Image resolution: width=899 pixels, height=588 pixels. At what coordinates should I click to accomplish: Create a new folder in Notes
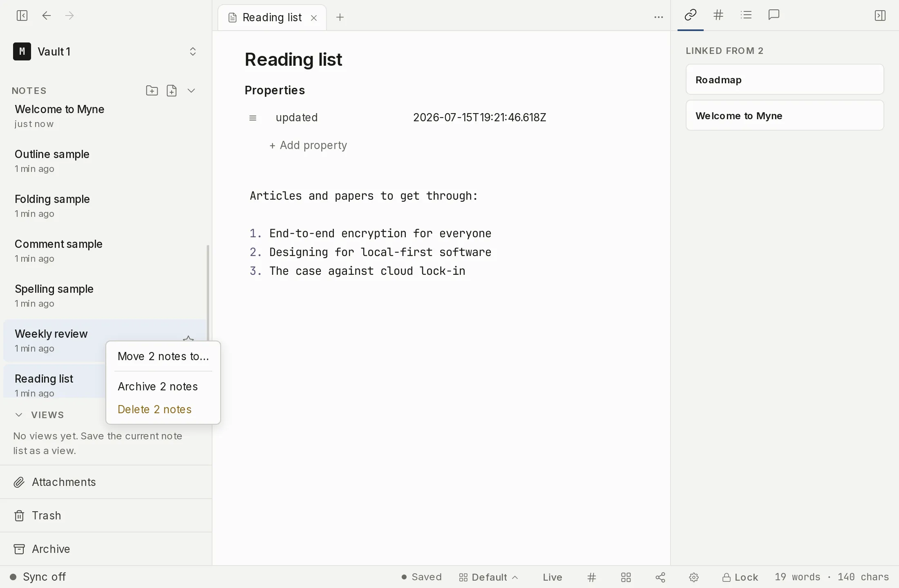click(x=152, y=91)
